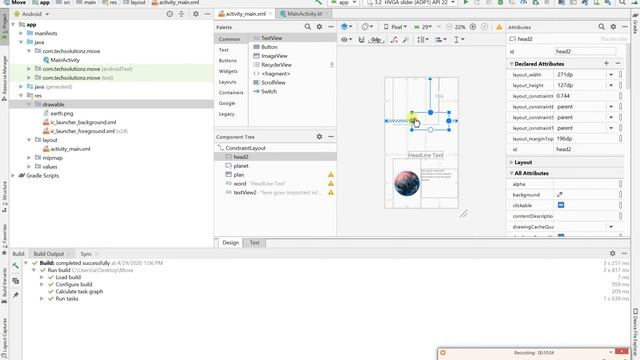
Task: Zoom out the design surface
Action: click(x=449, y=27)
